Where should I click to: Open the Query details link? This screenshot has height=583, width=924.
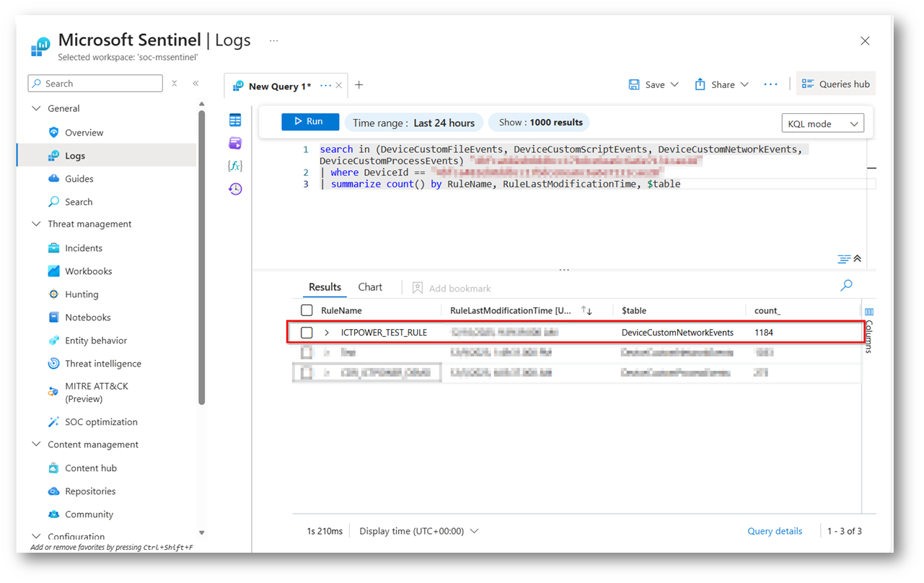tap(775, 531)
